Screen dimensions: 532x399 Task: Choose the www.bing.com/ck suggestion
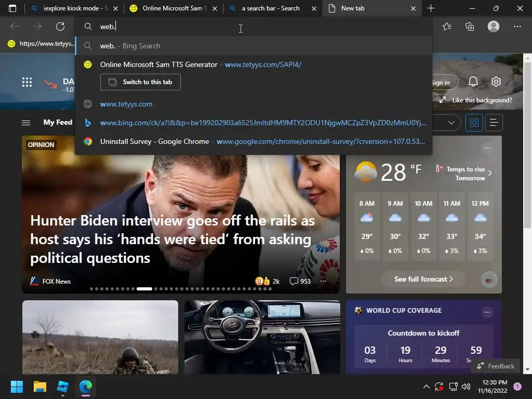[x=253, y=123]
